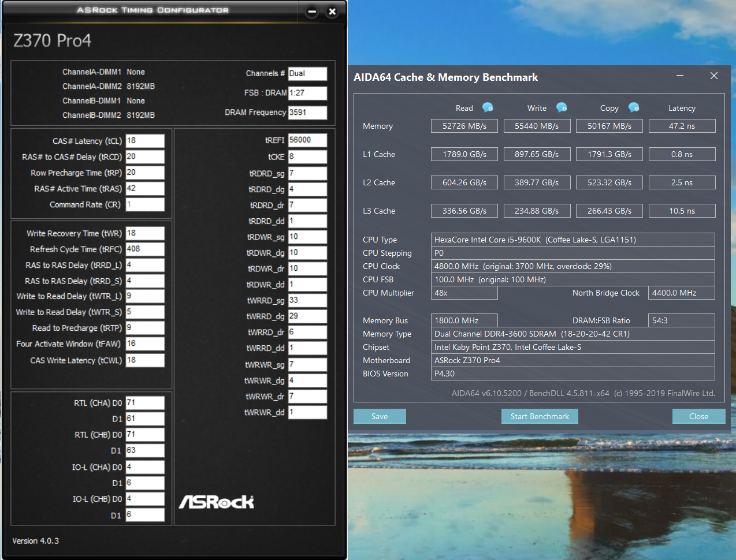Image resolution: width=736 pixels, height=560 pixels.
Task: Click the Channels # field showing Dual
Action: pos(307,74)
